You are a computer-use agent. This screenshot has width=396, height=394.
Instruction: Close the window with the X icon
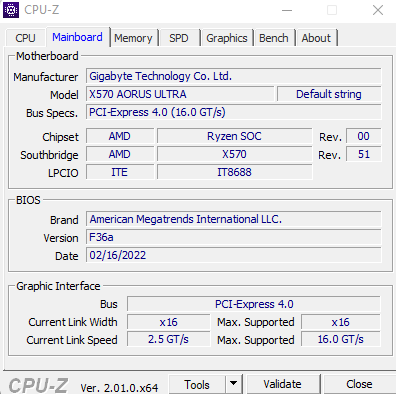click(x=378, y=10)
